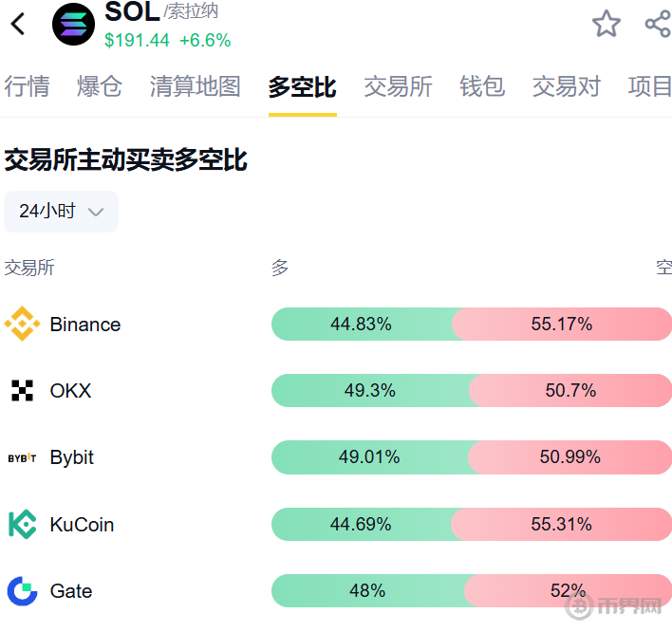Click the Binance exchange name
Viewport: 672px width, 632px height.
[85, 325]
